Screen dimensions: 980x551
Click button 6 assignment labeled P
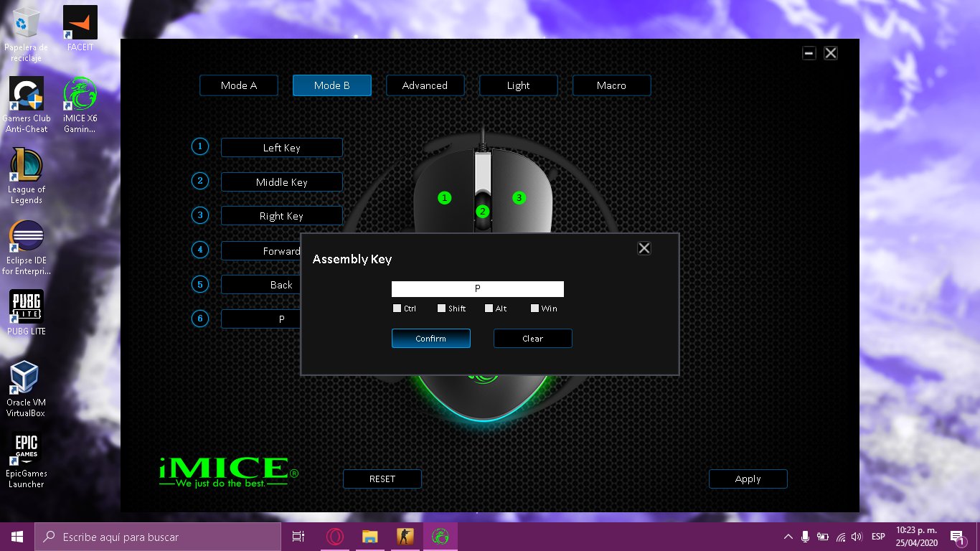[261, 319]
